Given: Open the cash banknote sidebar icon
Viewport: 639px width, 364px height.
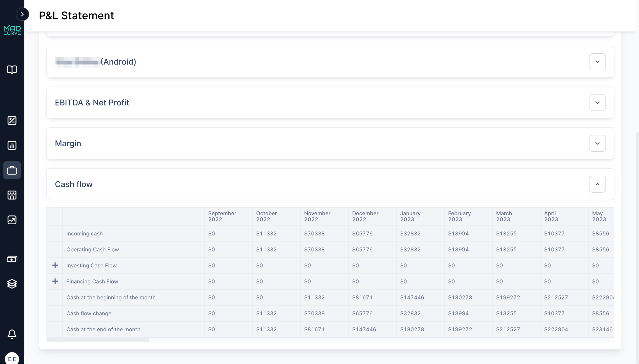Looking at the screenshot, I should click(x=12, y=259).
